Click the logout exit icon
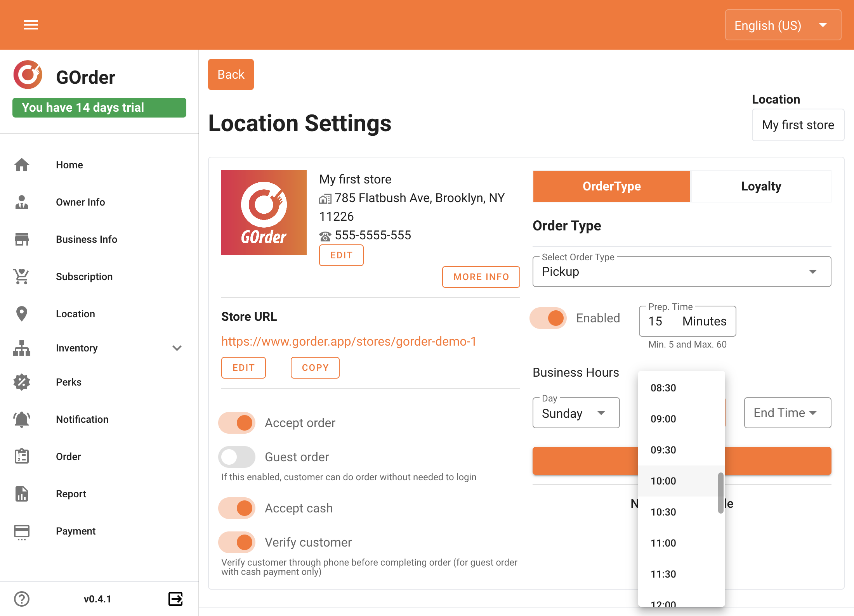 tap(176, 599)
